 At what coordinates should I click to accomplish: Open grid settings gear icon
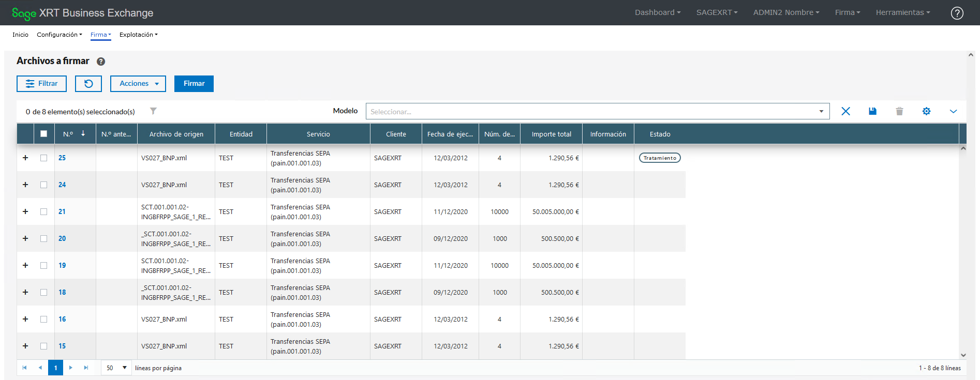926,111
